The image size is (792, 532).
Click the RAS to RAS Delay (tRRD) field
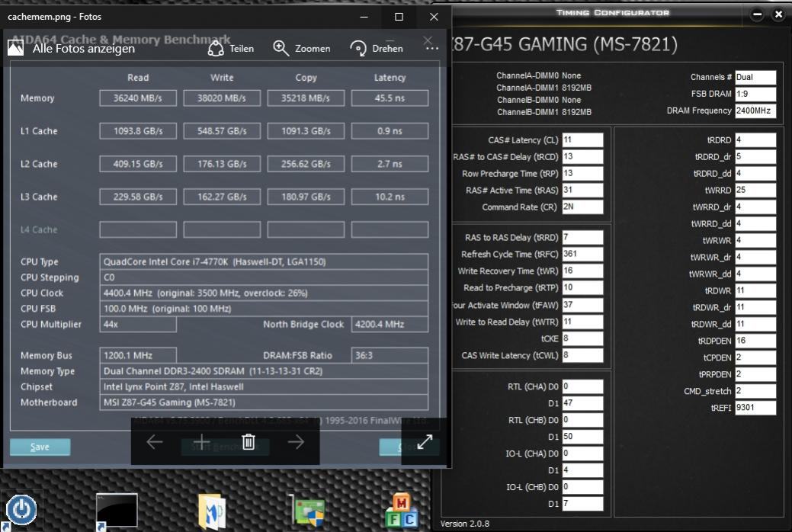(x=582, y=238)
